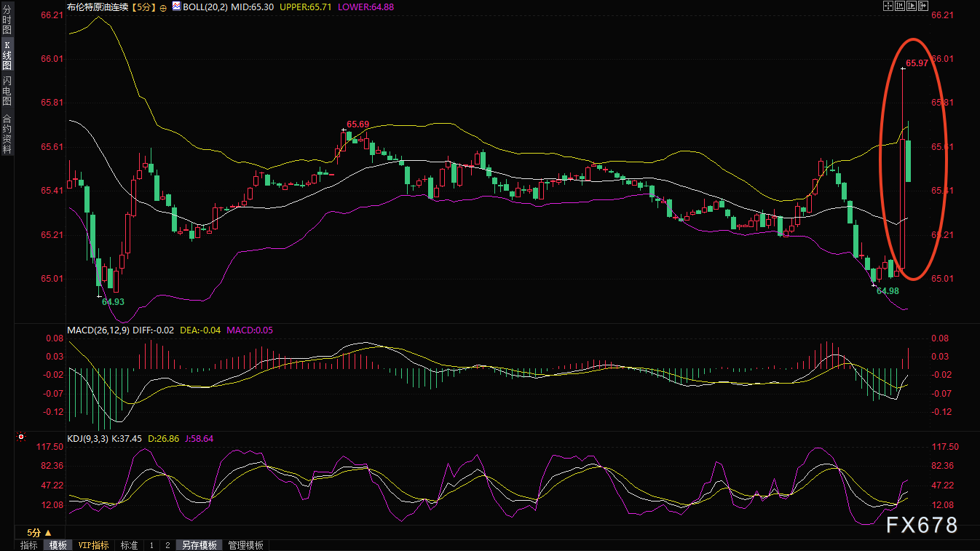
Task: Open the 5分 period selector
Action: pyautogui.click(x=39, y=533)
